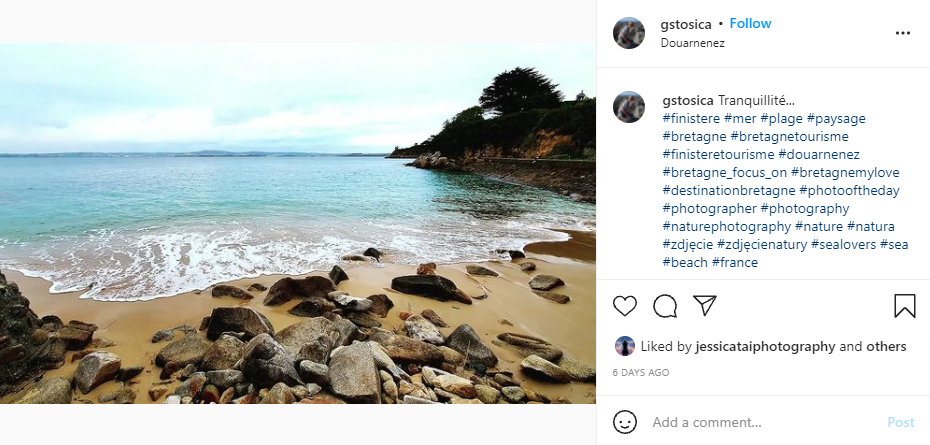Open the beach photo
930x445 pixels.
coord(298,223)
